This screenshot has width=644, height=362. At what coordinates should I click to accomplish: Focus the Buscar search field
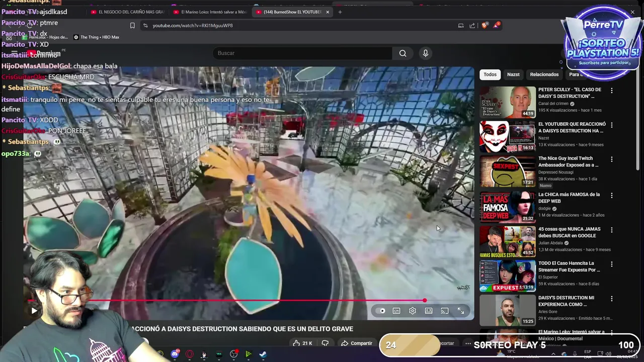[x=302, y=53]
